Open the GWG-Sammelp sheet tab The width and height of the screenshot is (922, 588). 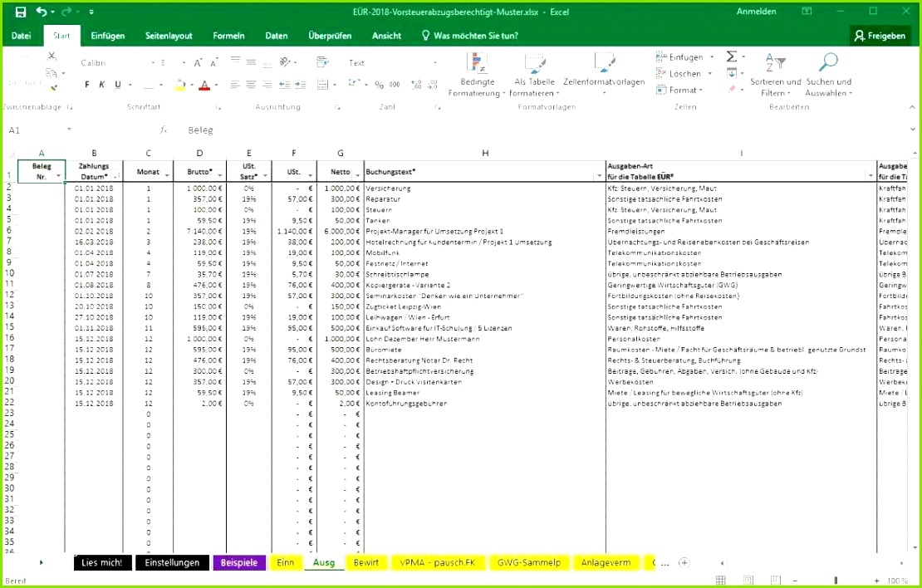coord(528,563)
